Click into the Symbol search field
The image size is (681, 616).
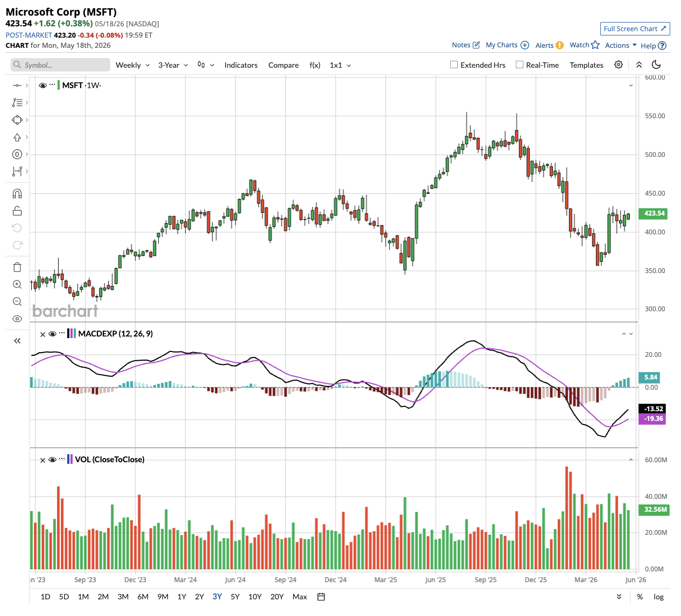[x=60, y=65]
